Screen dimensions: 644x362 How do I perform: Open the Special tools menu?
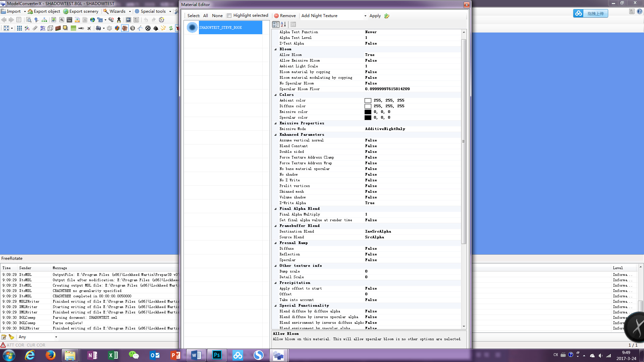point(153,11)
